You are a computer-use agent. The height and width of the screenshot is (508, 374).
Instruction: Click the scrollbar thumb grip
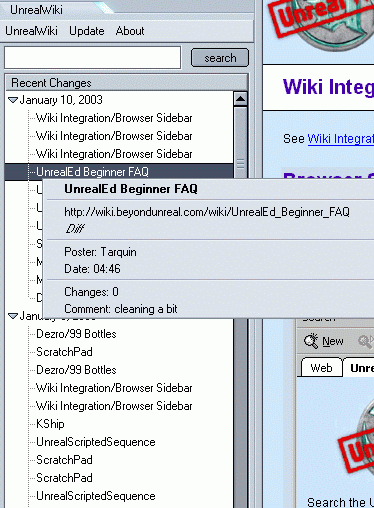240,164
